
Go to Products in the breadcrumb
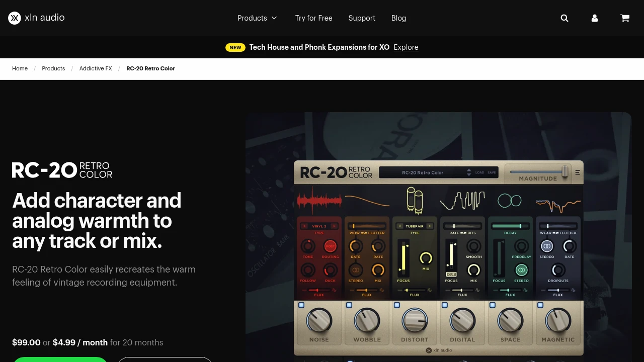coord(53,68)
